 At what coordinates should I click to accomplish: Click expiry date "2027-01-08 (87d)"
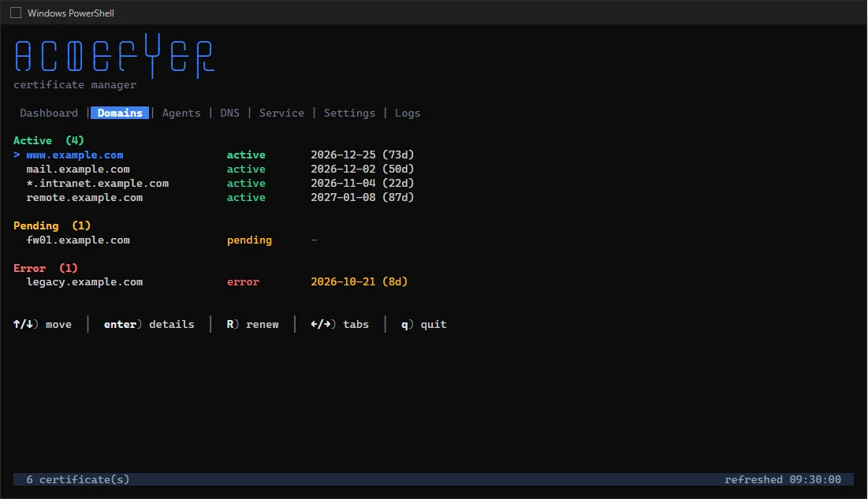pos(363,197)
